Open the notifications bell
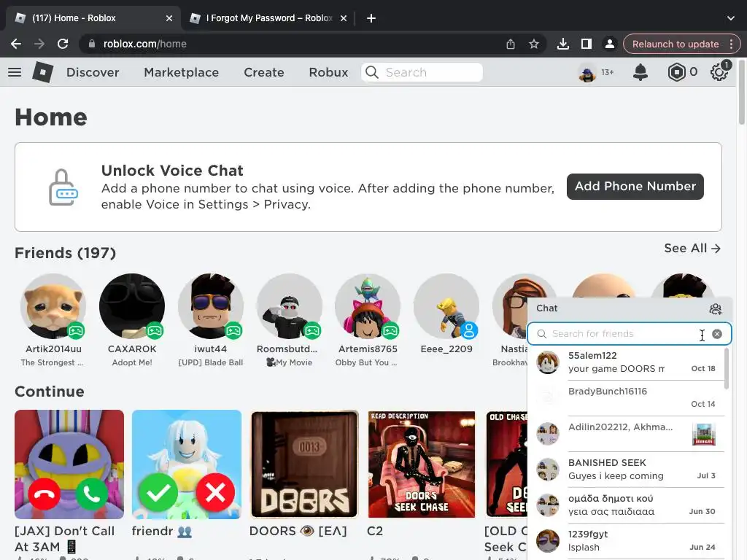 click(640, 72)
